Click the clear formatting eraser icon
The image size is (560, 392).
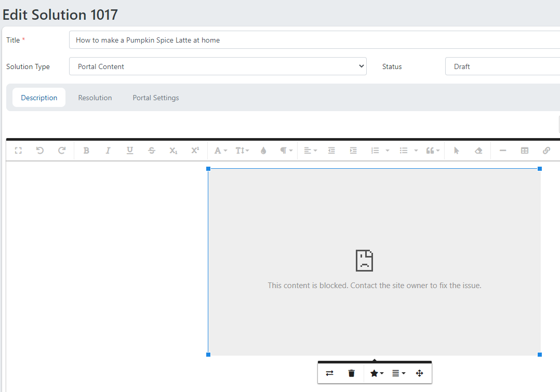click(x=478, y=151)
